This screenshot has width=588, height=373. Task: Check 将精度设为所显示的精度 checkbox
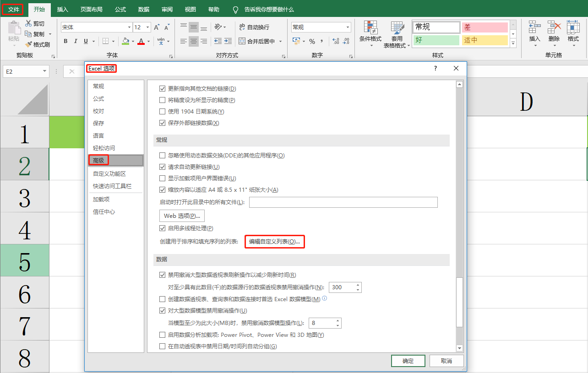click(x=162, y=100)
